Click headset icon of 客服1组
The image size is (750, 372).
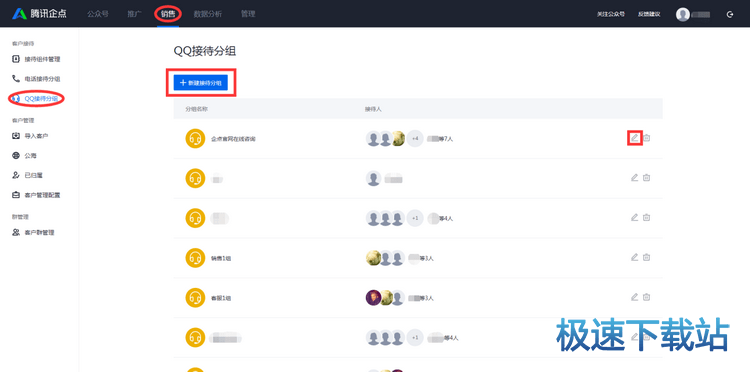195,298
